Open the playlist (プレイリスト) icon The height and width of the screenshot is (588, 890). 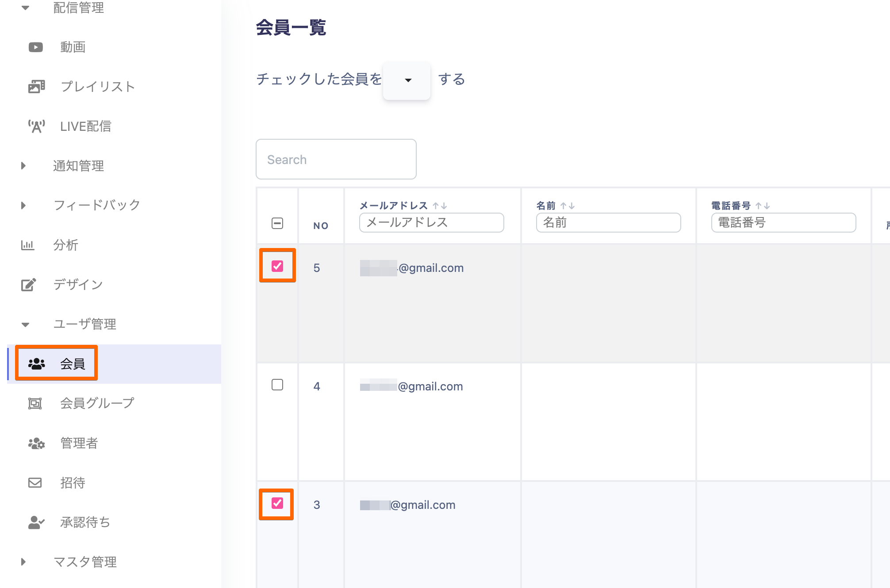[36, 87]
